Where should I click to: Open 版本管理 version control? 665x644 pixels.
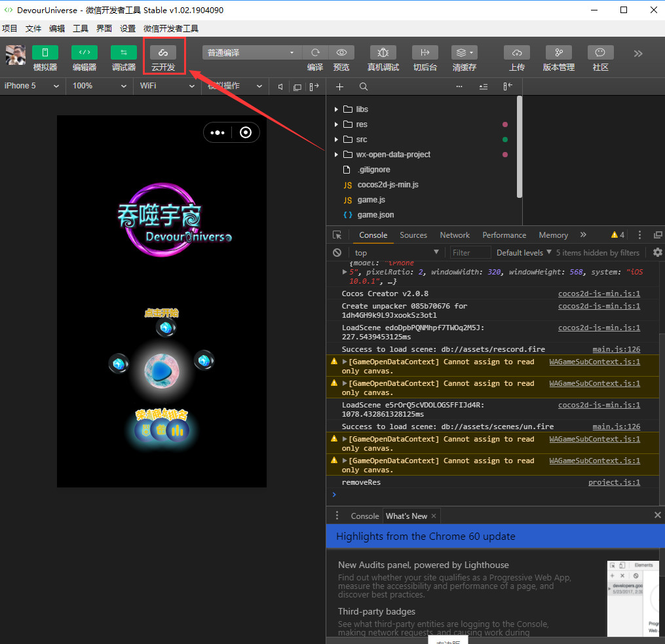559,52
